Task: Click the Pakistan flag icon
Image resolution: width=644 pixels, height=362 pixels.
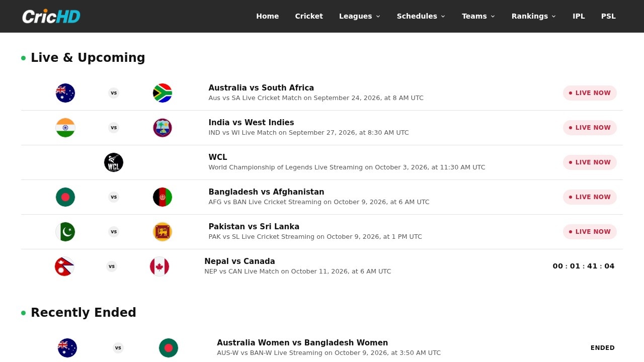Action: 65,232
